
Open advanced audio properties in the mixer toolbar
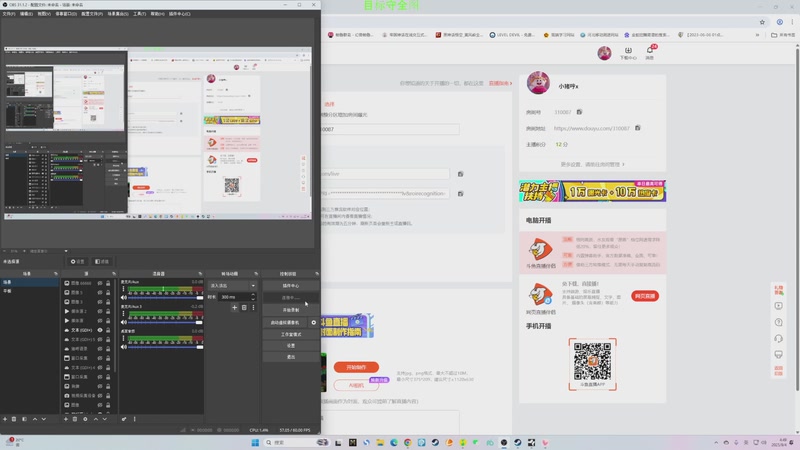point(124,419)
